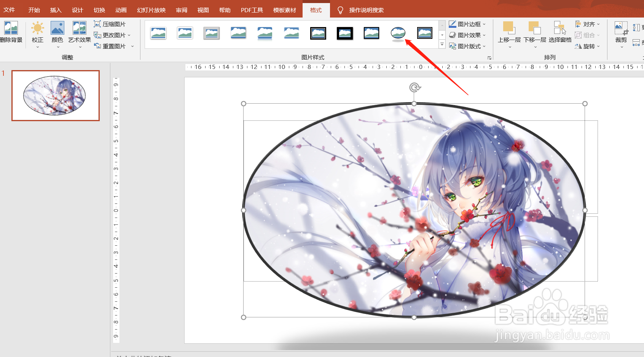Click Send Backward (下移一层) icon
The width and height of the screenshot is (644, 357).
[x=535, y=28]
